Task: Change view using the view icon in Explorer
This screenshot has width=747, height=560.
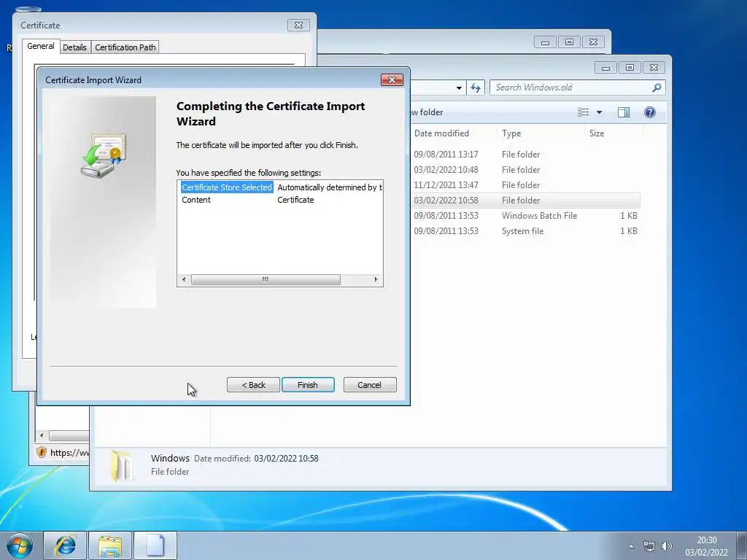Action: [x=584, y=112]
